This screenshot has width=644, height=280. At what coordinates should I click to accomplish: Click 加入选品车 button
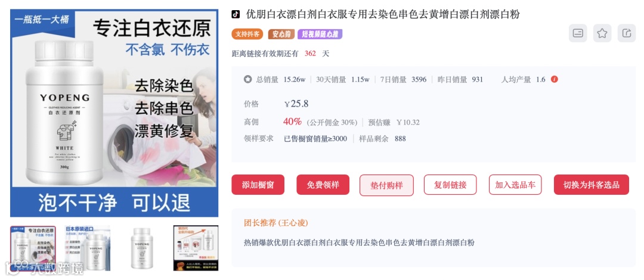pyautogui.click(x=515, y=185)
